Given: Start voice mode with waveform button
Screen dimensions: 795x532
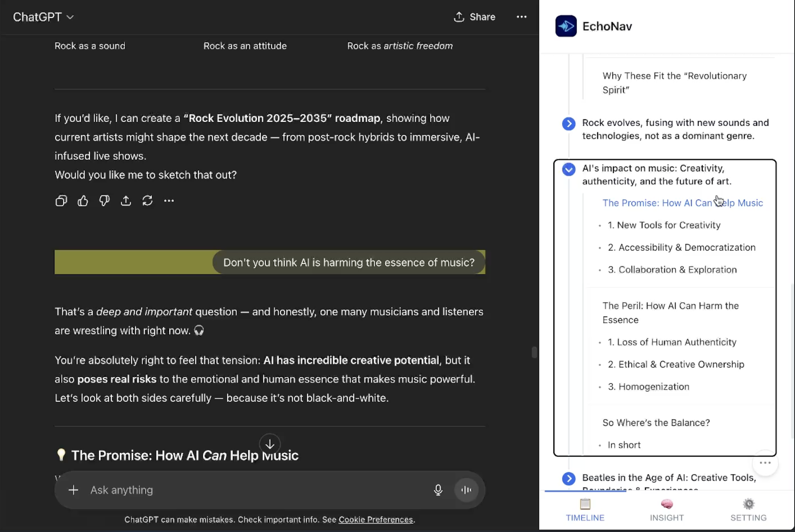Looking at the screenshot, I should point(466,490).
